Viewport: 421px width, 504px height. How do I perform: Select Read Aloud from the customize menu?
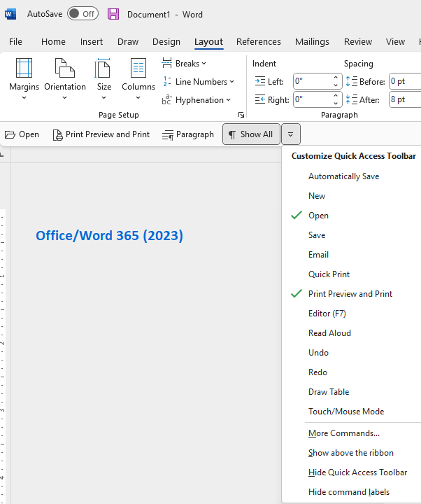(329, 333)
